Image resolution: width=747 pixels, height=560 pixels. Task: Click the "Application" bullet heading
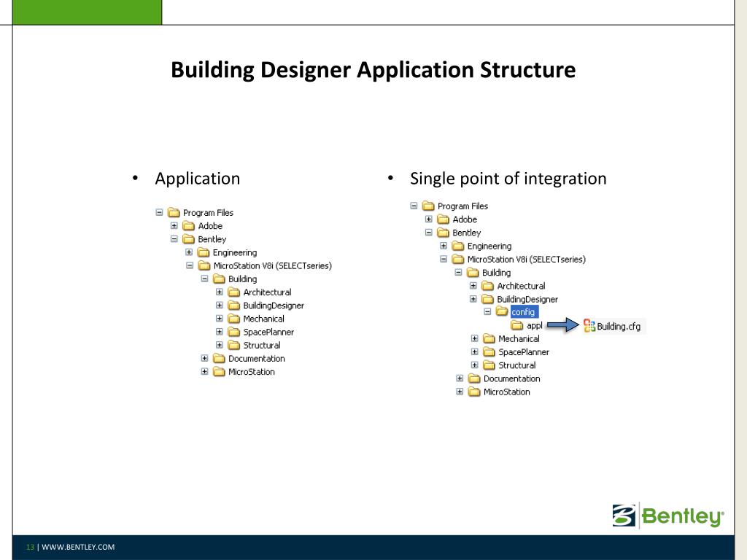[197, 179]
